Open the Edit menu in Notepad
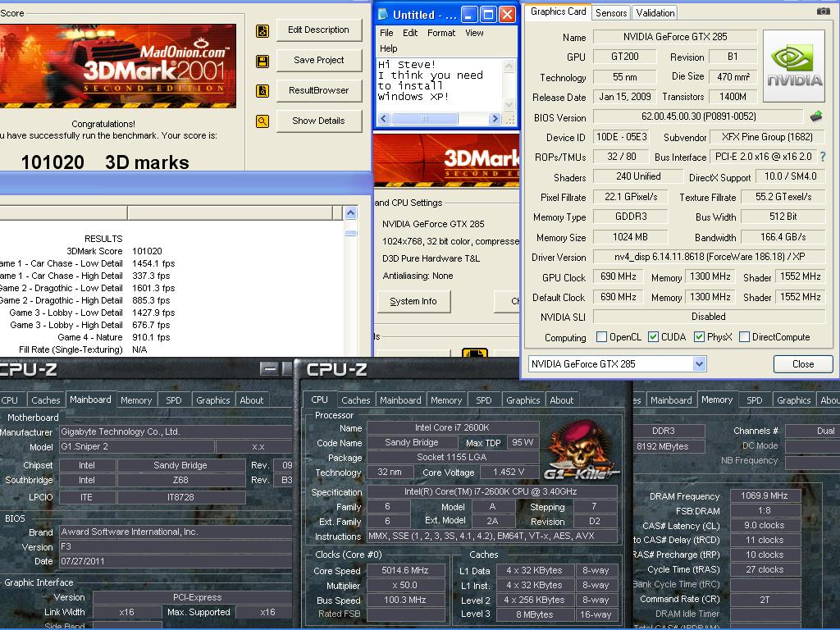Viewport: 840px width, 630px height. [x=410, y=33]
